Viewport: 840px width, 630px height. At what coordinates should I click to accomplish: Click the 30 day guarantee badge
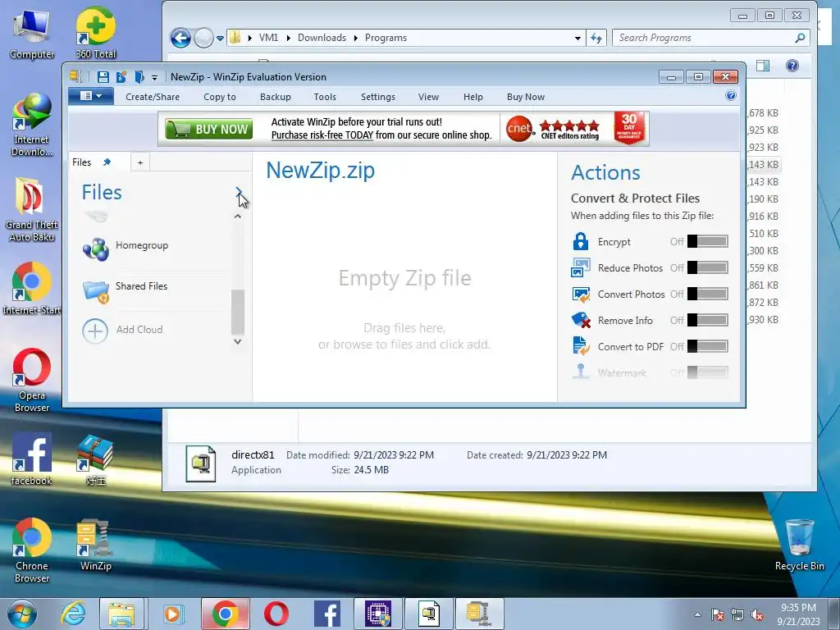(629, 128)
